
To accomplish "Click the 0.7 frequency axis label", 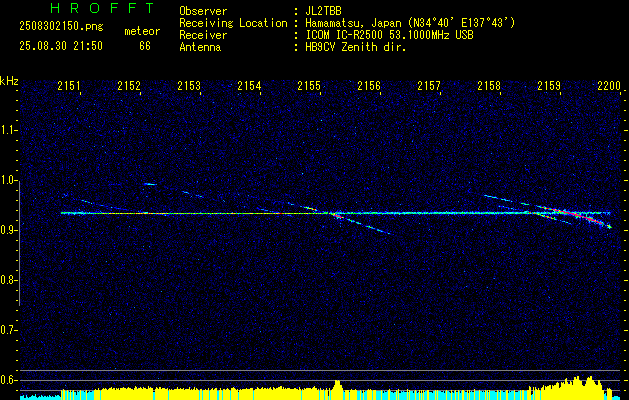I will (8, 330).
